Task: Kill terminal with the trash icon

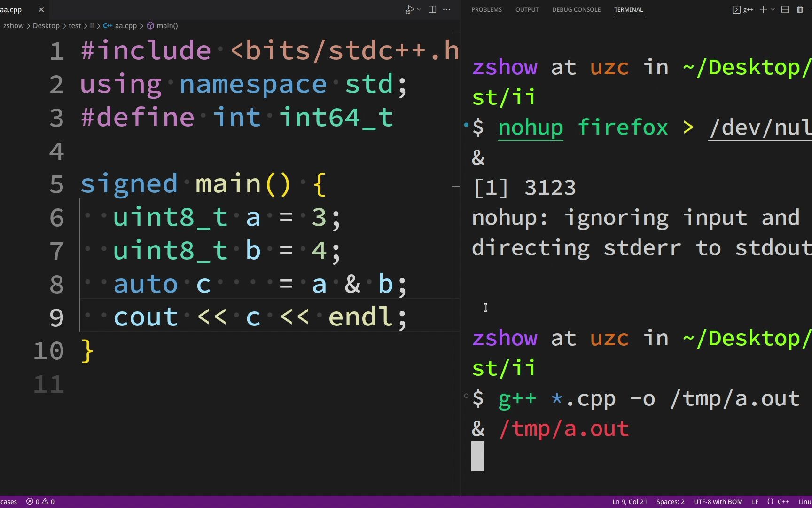Action: [x=800, y=9]
